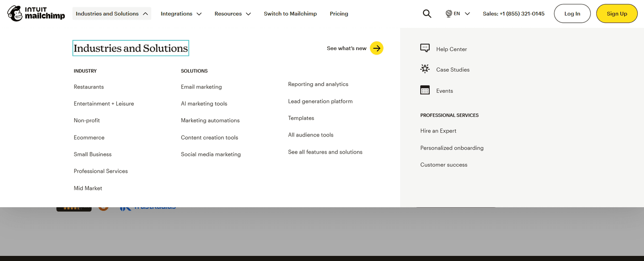Open Professional Services industry link
The width and height of the screenshot is (644, 261).
101,171
